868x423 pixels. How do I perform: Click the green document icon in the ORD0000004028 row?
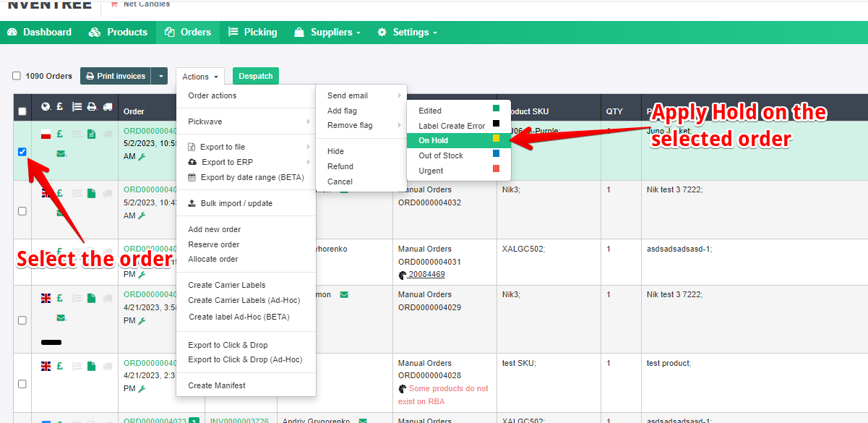click(92, 366)
